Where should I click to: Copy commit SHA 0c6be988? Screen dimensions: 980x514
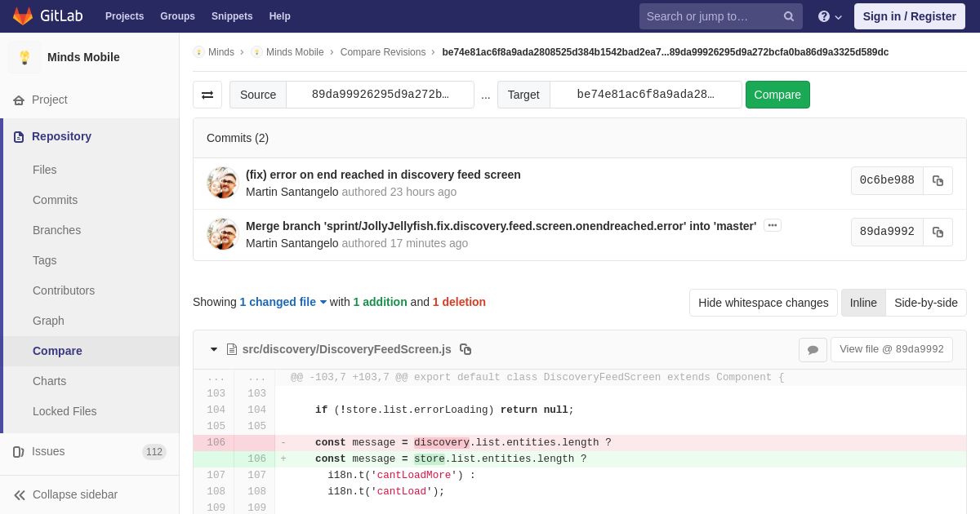coord(938,181)
